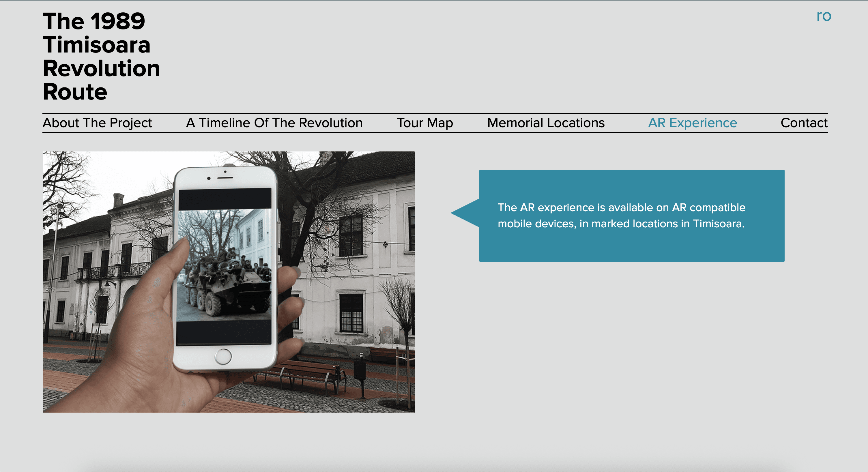The height and width of the screenshot is (472, 868).
Task: Click the black trash bin beside the bench
Action: coord(360,371)
